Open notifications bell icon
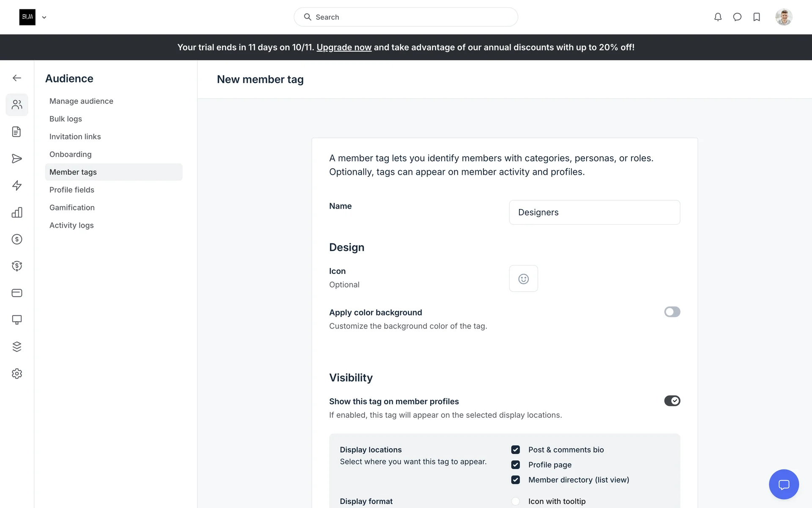 click(718, 17)
